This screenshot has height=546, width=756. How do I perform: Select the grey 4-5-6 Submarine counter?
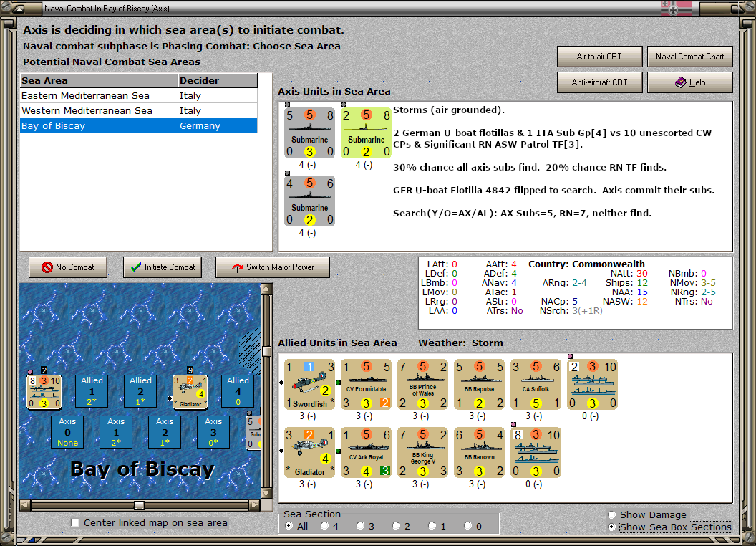pos(309,201)
